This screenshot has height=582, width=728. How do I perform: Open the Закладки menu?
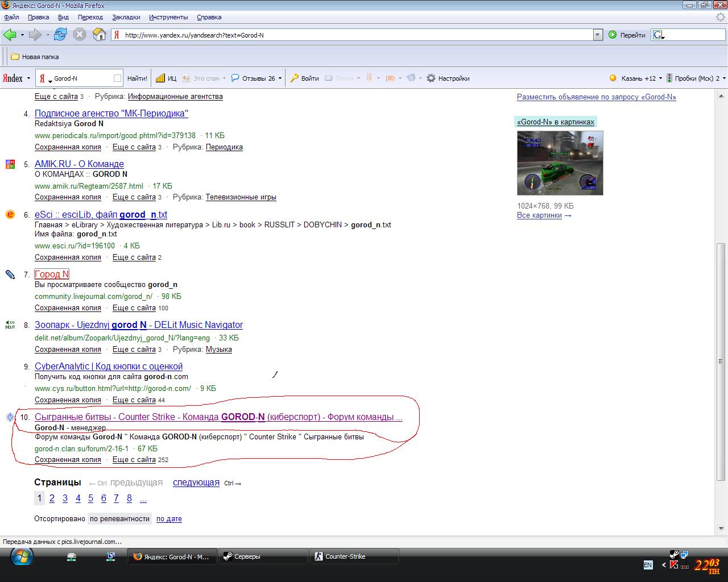pos(126,17)
